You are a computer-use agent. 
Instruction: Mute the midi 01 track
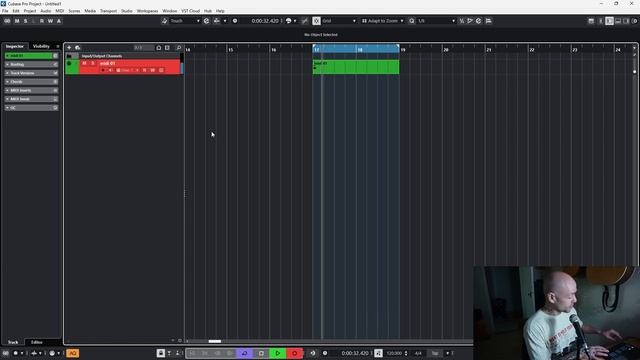pyautogui.click(x=84, y=63)
